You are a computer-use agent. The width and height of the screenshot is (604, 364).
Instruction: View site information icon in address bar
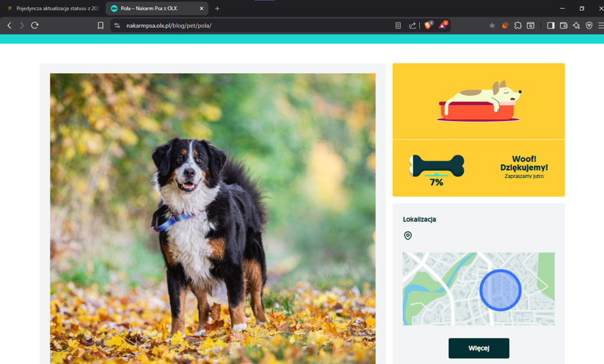click(118, 25)
